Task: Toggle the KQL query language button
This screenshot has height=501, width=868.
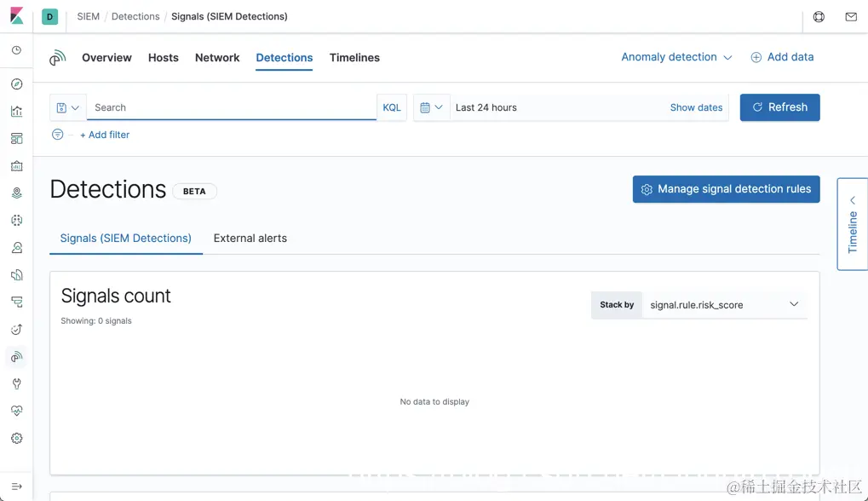Action: [x=391, y=107]
